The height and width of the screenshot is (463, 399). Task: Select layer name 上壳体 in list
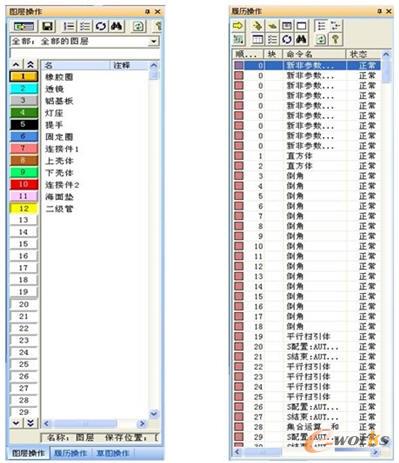[59, 161]
